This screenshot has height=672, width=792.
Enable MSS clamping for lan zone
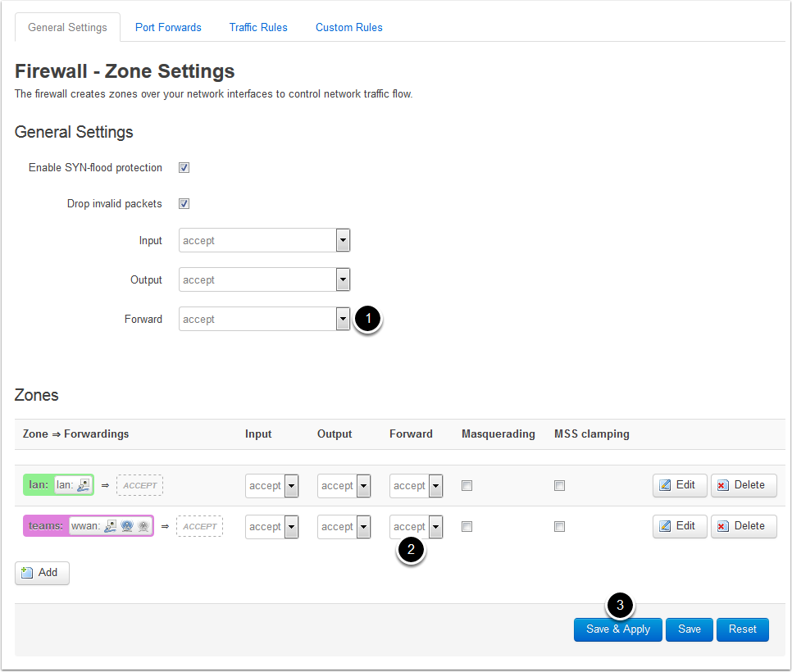click(x=559, y=486)
